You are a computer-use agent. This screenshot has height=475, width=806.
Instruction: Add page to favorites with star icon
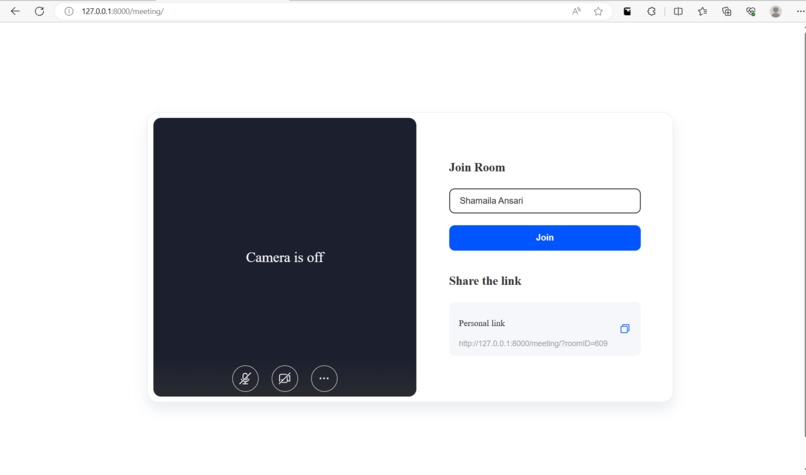(598, 11)
